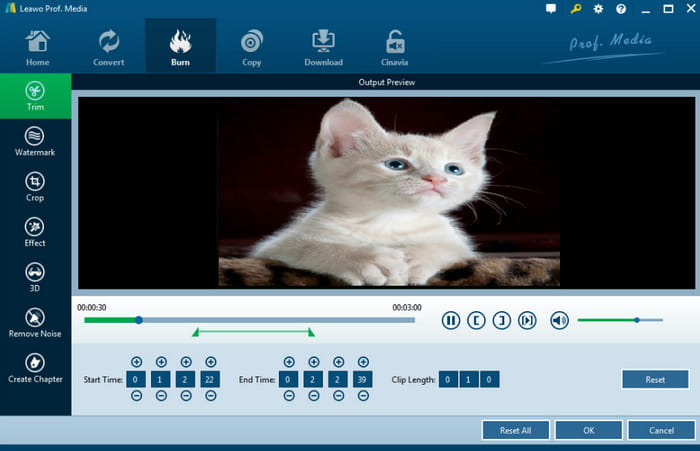Switch to the Convert tab

point(109,47)
